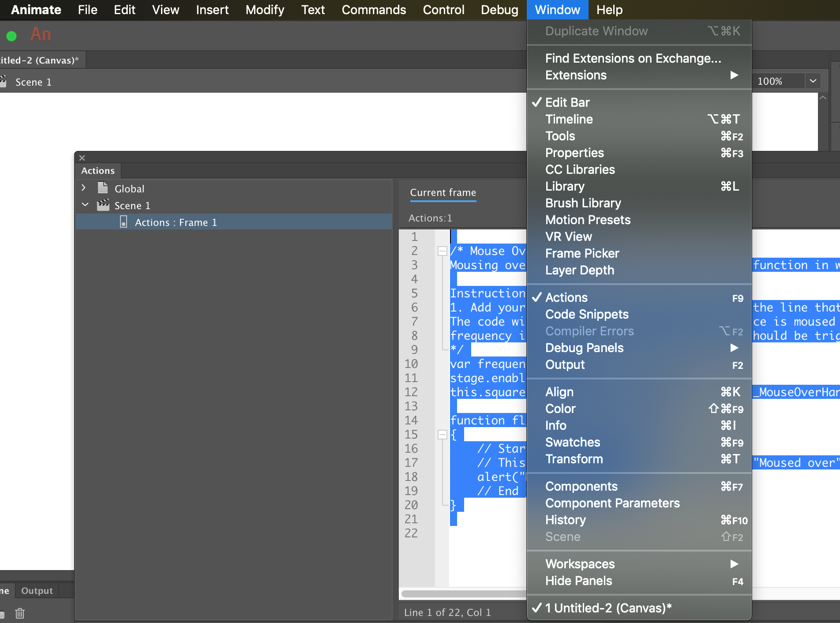Open the Debug Panels submenu
This screenshot has width=840, height=623.
pyautogui.click(x=639, y=348)
